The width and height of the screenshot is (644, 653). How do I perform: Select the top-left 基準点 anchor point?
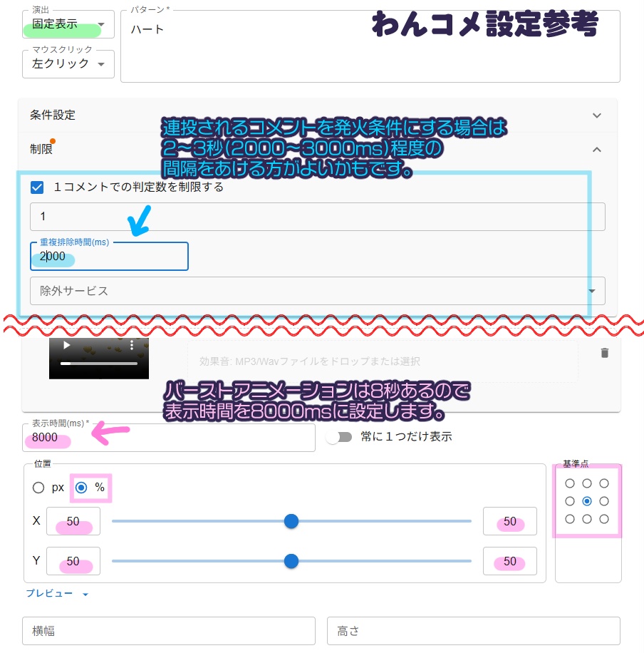tap(570, 483)
